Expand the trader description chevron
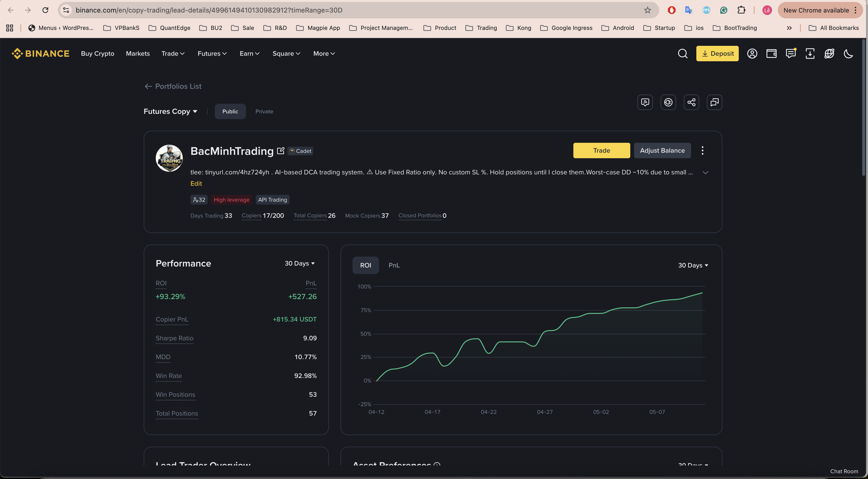The width and height of the screenshot is (868, 479). tap(705, 172)
